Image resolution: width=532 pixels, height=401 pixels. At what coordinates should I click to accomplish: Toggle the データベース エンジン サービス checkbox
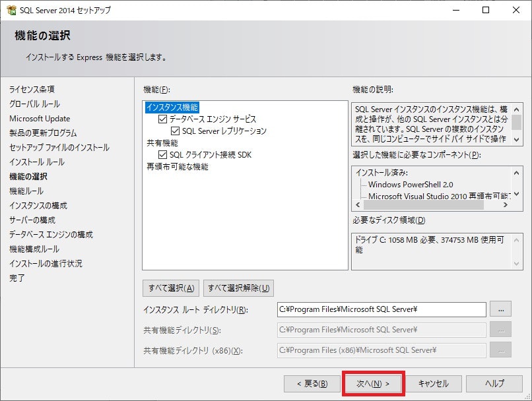point(162,119)
